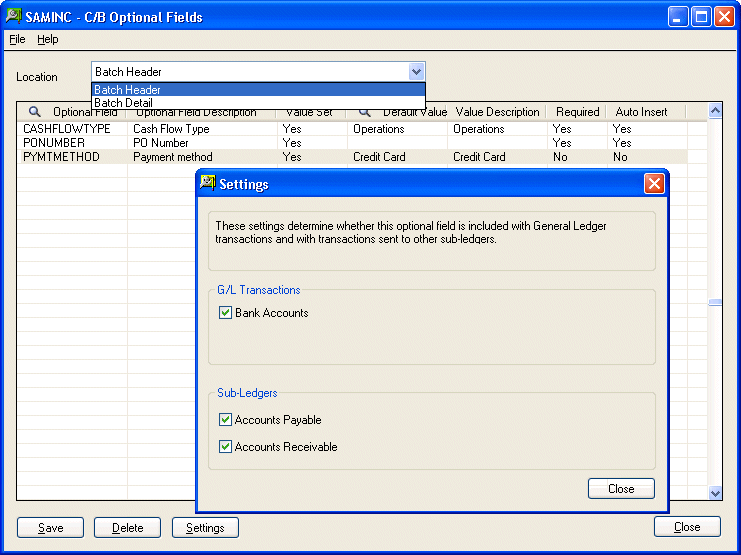Click the Value Description column header

[x=497, y=112]
